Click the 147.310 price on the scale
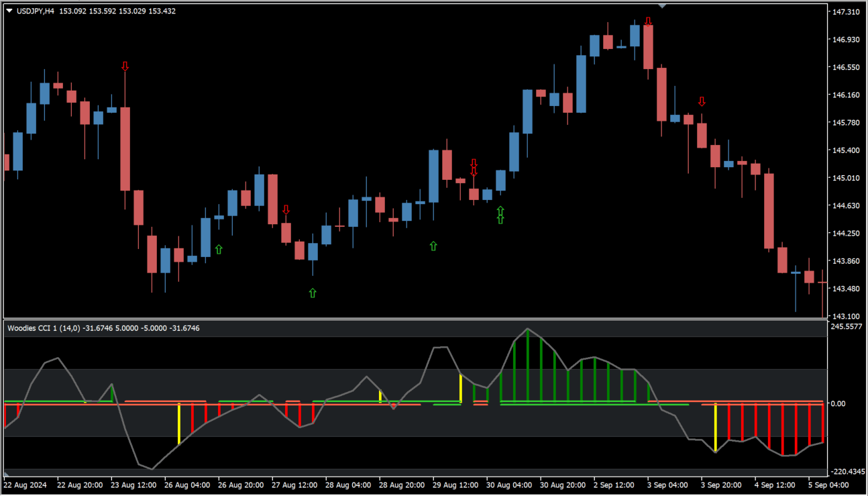868x496 pixels. pyautogui.click(x=846, y=12)
